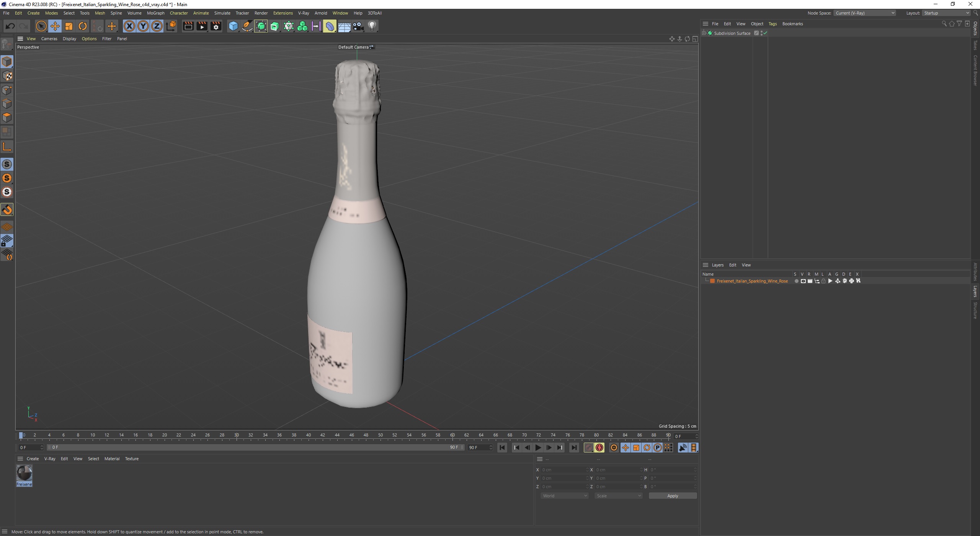Switch to Polygons mode
The height and width of the screenshot is (536, 980).
click(x=7, y=118)
